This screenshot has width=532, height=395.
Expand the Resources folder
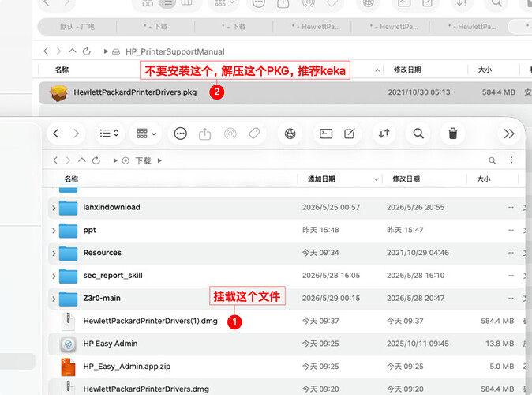click(x=54, y=254)
